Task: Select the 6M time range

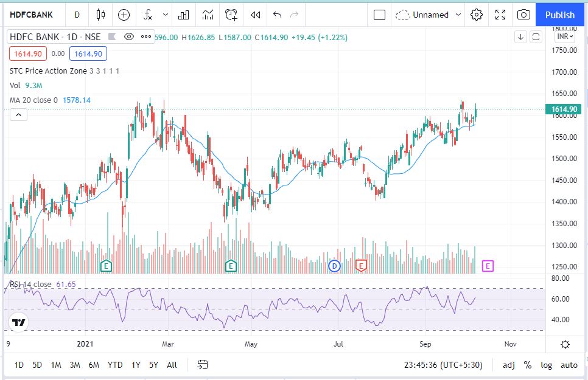Action: pyautogui.click(x=94, y=365)
